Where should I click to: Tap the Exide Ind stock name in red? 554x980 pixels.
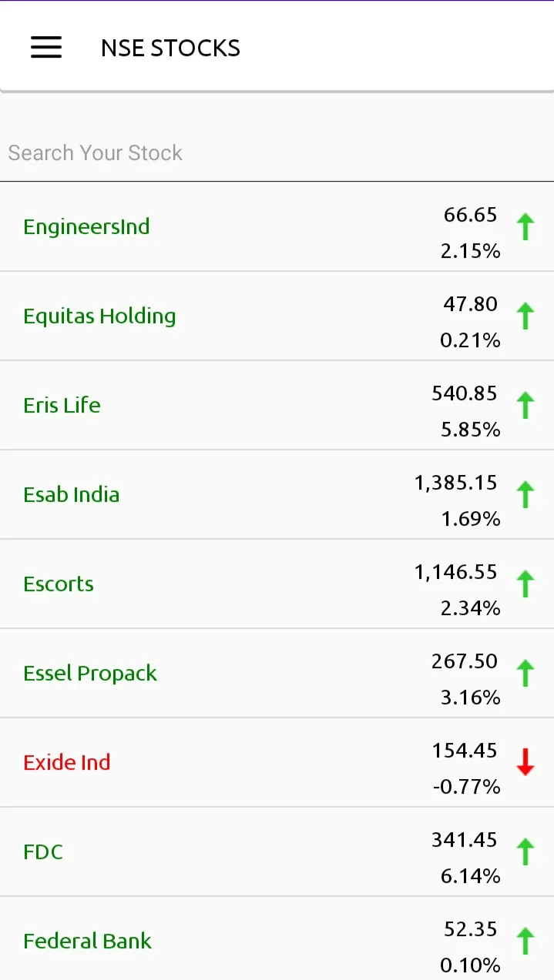[67, 762]
